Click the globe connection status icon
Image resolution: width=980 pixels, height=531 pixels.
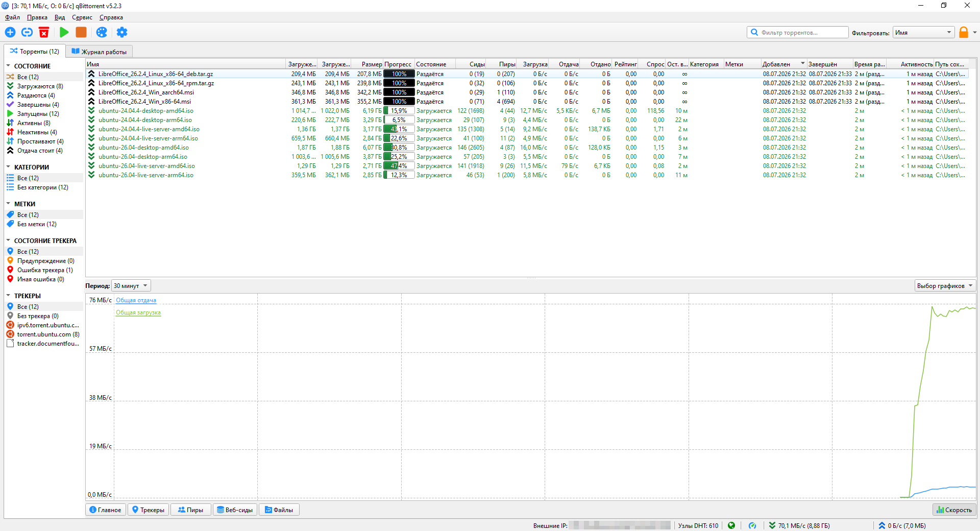tap(731, 525)
